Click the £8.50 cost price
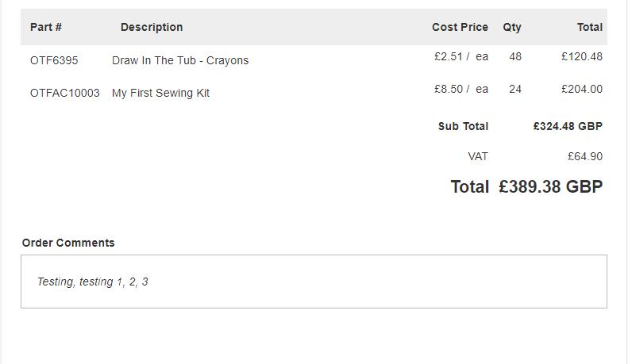The height and width of the screenshot is (364, 628). pyautogui.click(x=449, y=89)
